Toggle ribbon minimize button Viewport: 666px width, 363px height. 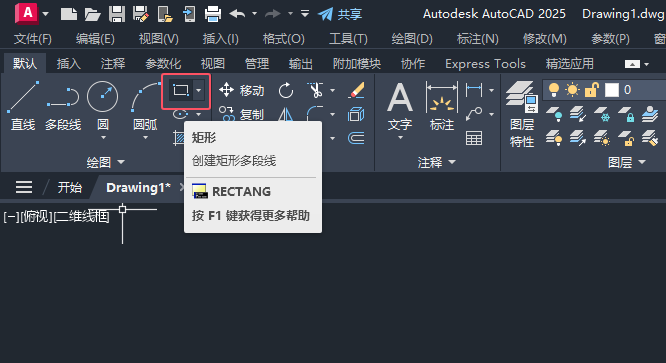coord(632,64)
